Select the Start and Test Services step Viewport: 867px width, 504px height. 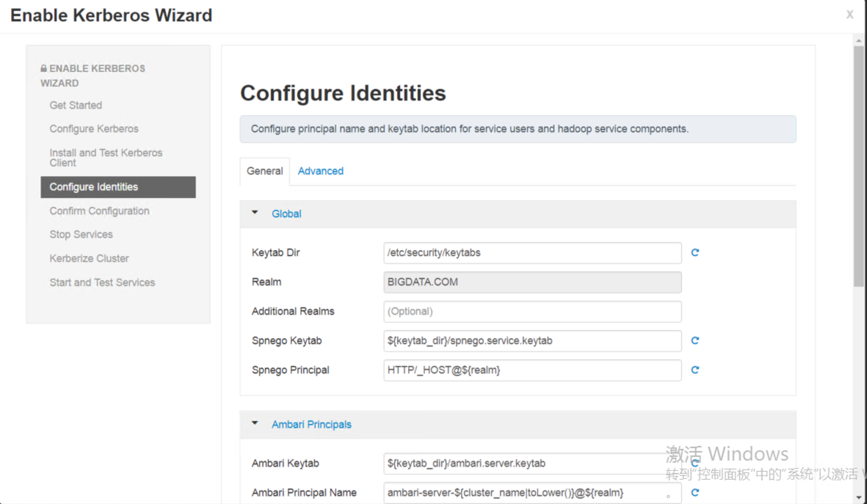[102, 282]
